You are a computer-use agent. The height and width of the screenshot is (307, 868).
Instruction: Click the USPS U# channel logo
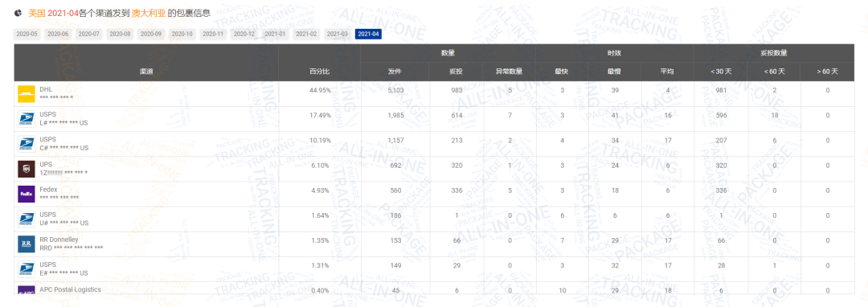26,219
